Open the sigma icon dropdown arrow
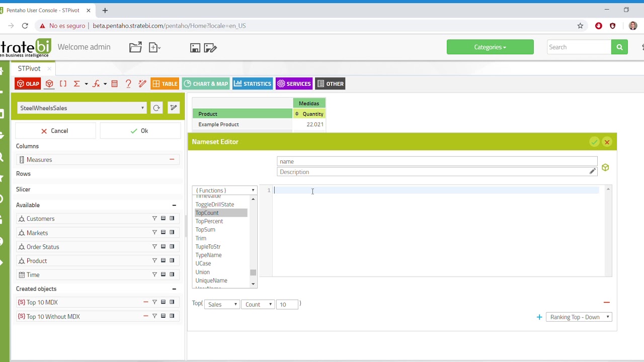The height and width of the screenshot is (362, 644). click(x=86, y=84)
